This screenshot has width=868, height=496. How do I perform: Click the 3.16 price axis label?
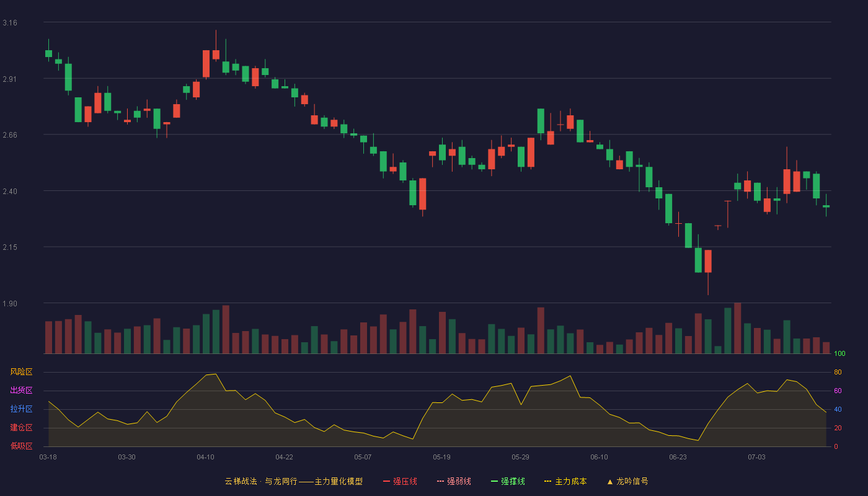[x=10, y=23]
